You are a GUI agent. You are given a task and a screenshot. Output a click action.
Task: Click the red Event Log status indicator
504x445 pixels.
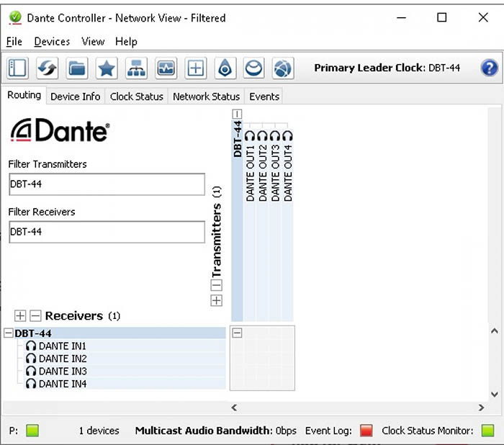pos(366,431)
